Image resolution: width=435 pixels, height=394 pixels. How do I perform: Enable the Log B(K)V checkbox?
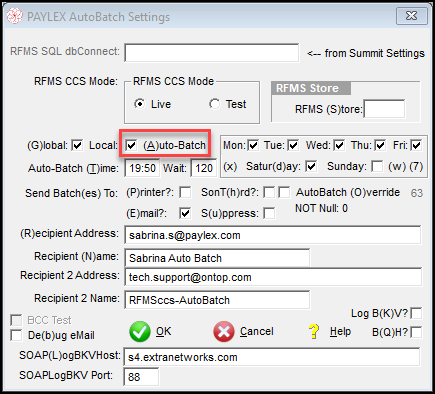[x=416, y=313]
